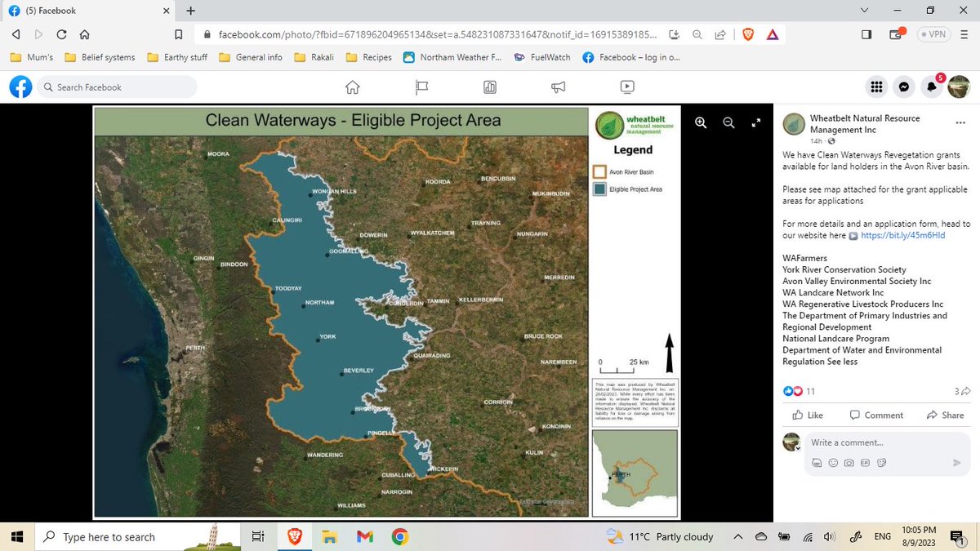Viewport: 980px width, 551px height.
Task: Reload the page
Action: 61,34
